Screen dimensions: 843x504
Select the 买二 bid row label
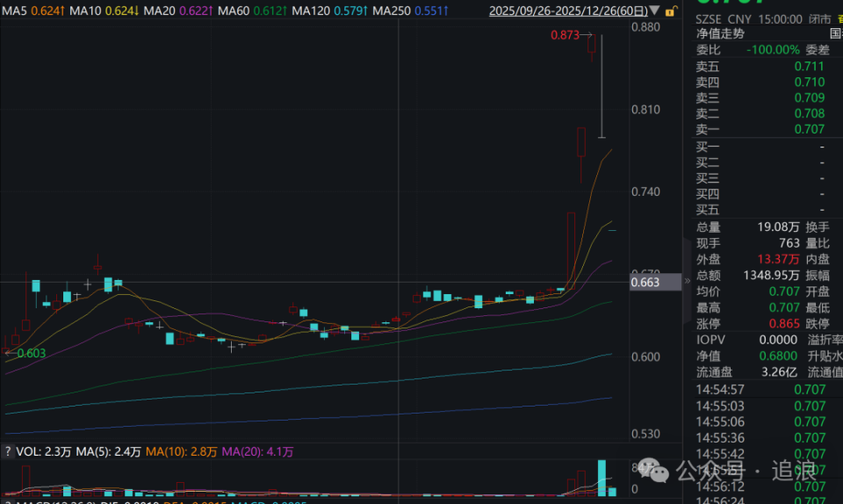click(708, 162)
